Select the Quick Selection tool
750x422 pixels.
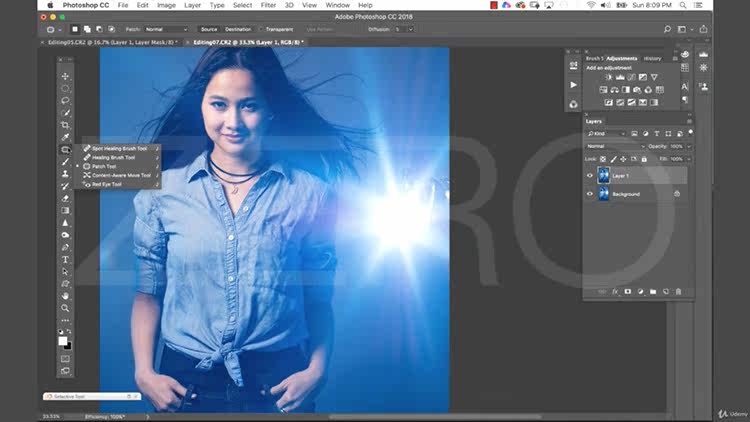click(x=65, y=113)
